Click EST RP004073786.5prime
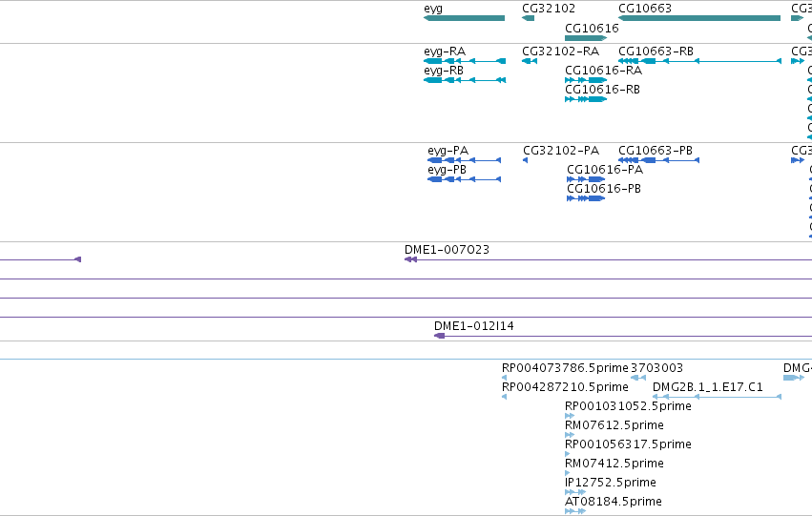This screenshot has width=812, height=516. click(505, 378)
